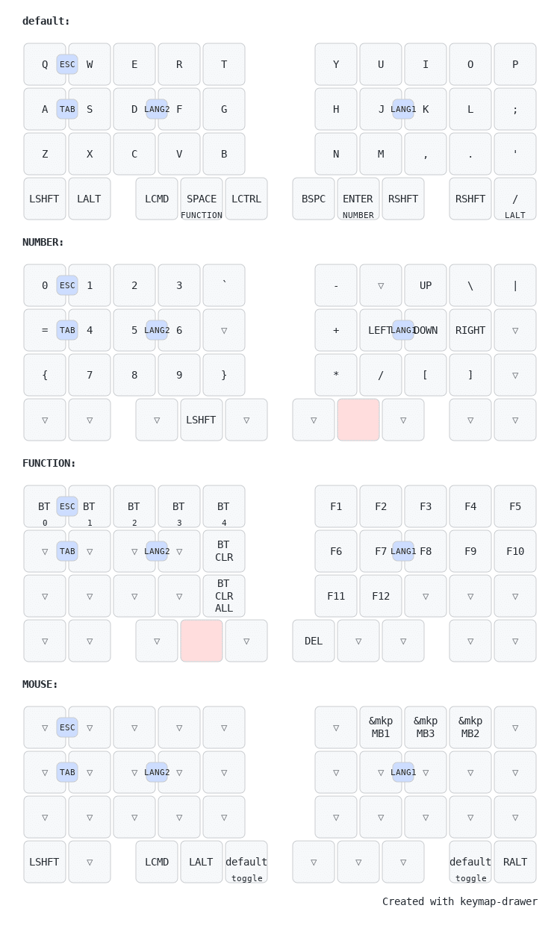The width and height of the screenshot is (560, 926).
Task: Select the &mkp MB3 mouse key
Action: pos(426,727)
